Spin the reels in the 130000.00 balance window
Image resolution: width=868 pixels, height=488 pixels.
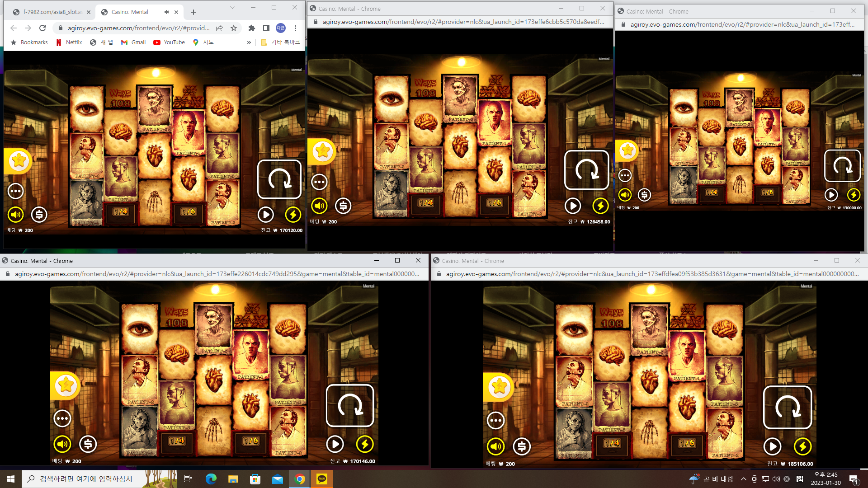point(842,166)
